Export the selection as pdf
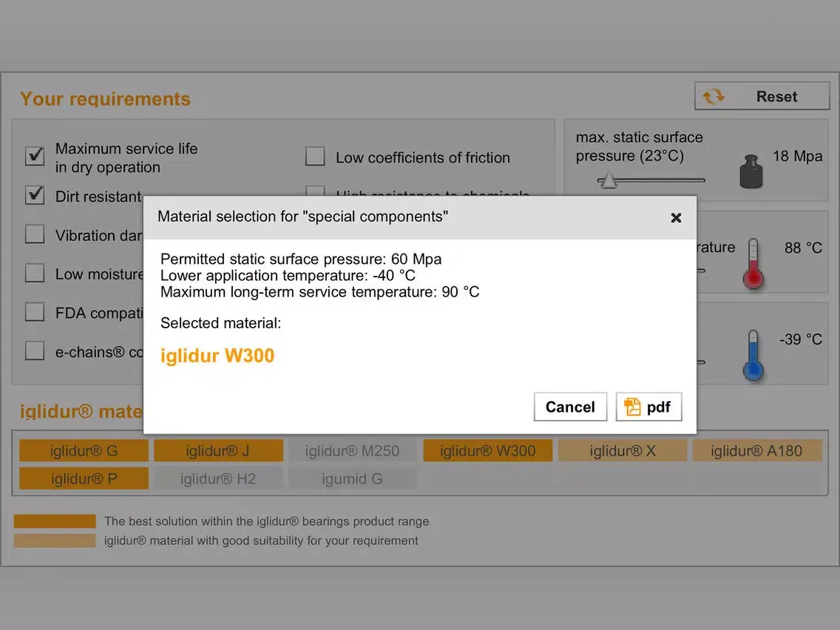The height and width of the screenshot is (630, 840). pyautogui.click(x=648, y=407)
